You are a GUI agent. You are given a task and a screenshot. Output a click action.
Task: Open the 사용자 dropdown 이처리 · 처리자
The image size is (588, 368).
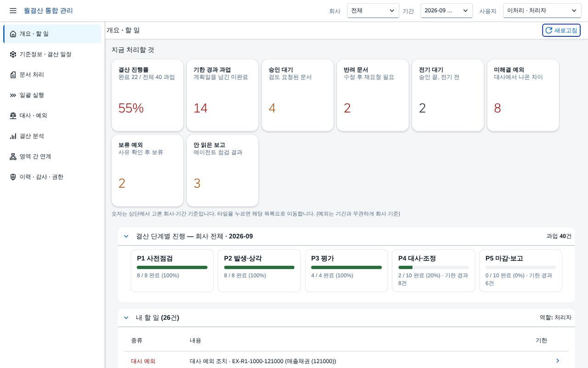click(542, 11)
